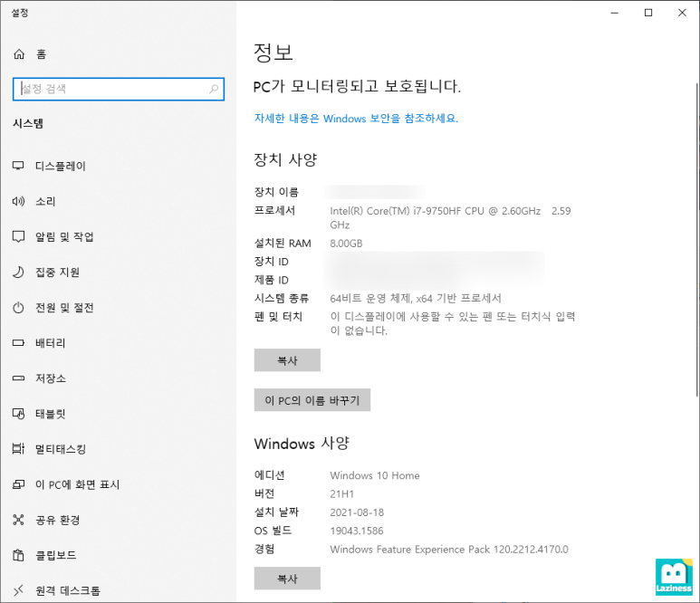Click the install date 2021-08-18
700x603 pixels.
coord(357,512)
